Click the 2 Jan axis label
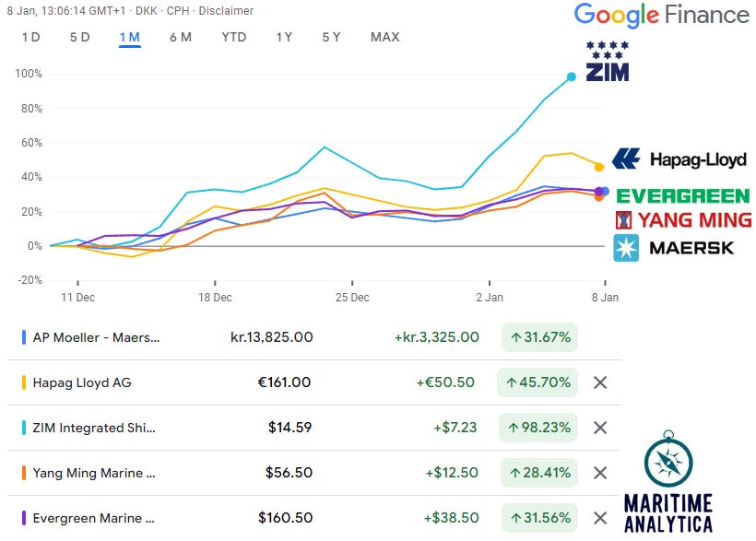The width and height of the screenshot is (756, 541). point(490,298)
